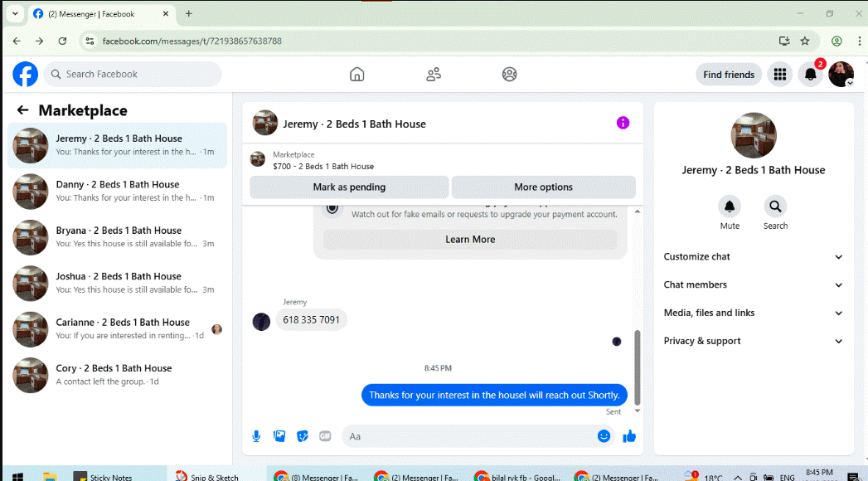The image size is (868, 481).
Task: Click Jeremy's avatar beside phone message
Action: click(261, 322)
